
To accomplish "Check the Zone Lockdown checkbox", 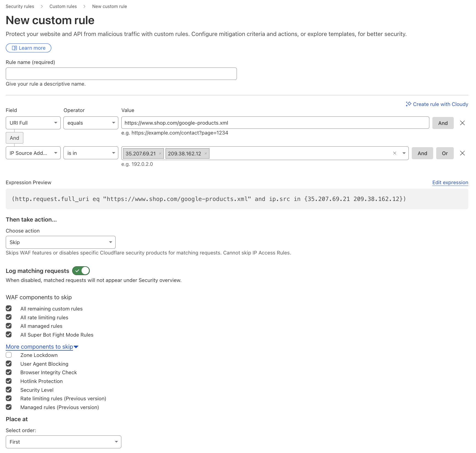I will (9, 355).
